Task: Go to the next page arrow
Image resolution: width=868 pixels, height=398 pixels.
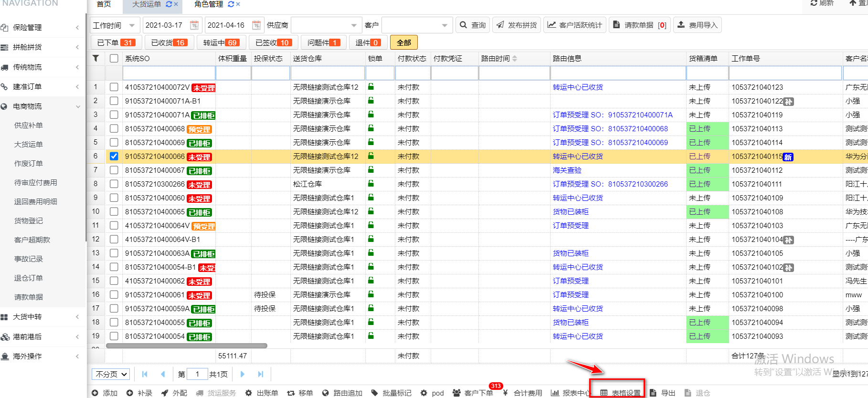Action: click(243, 374)
